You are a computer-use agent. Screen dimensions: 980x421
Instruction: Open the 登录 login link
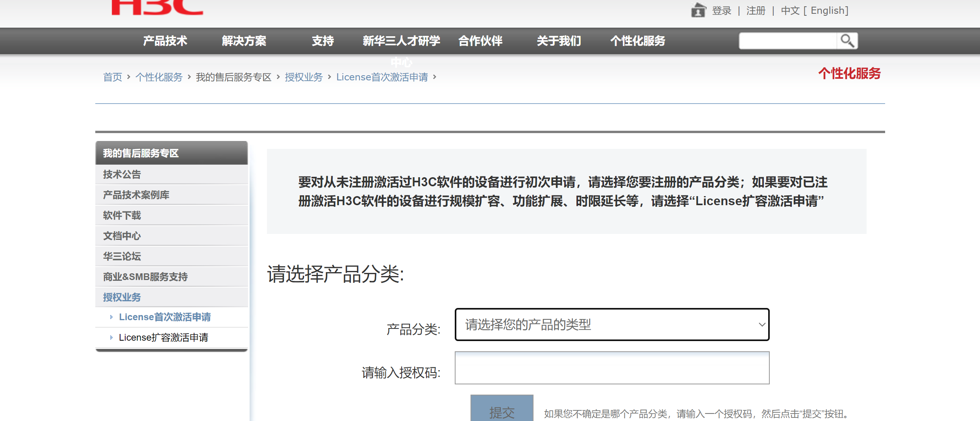point(722,11)
